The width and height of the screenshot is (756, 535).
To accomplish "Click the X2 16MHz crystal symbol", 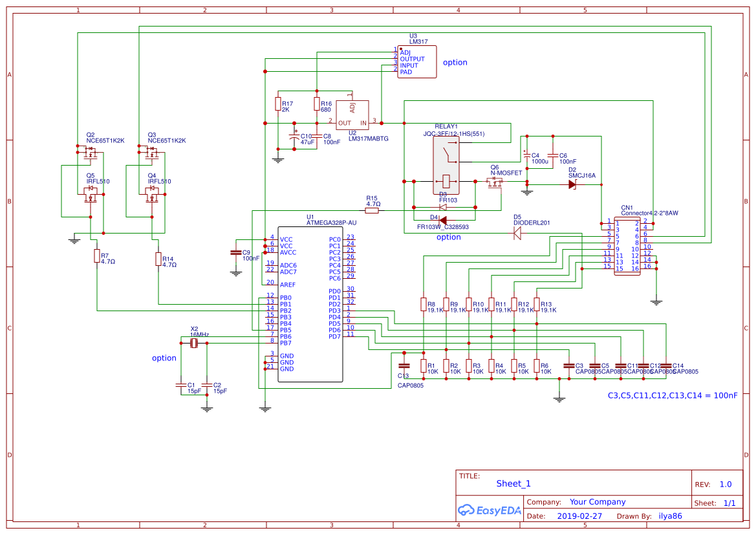I will point(194,343).
